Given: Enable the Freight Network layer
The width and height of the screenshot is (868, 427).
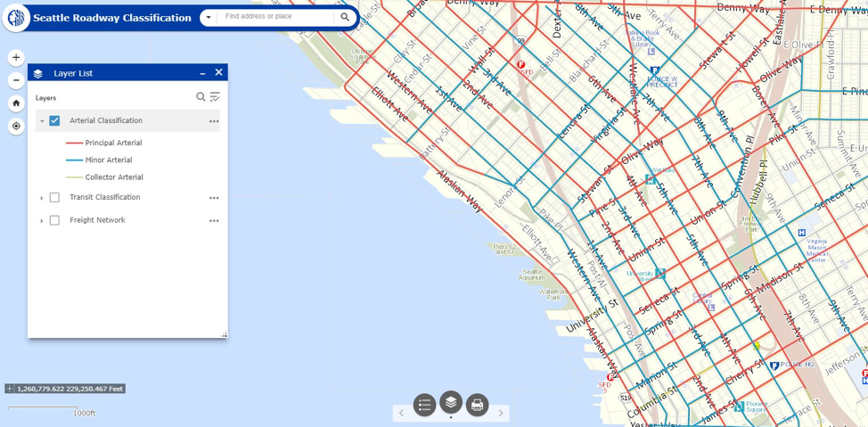Looking at the screenshot, I should 54,220.
